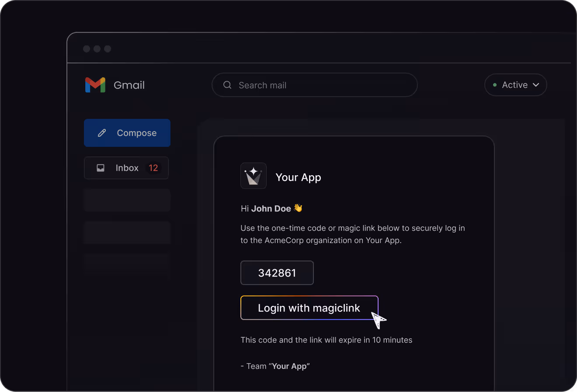Click the Inbox unread count 12
Screen dimensions: 577x392
coord(153,168)
